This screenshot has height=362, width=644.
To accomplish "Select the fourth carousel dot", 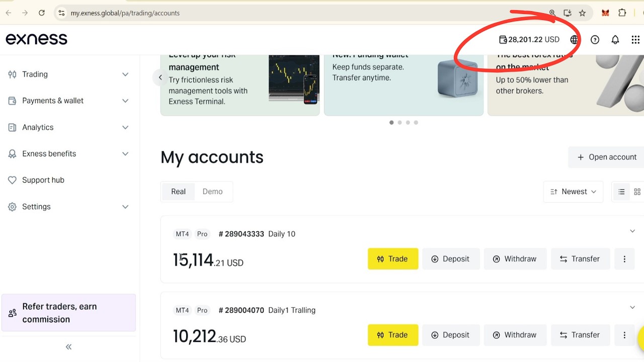I will click(x=416, y=123).
